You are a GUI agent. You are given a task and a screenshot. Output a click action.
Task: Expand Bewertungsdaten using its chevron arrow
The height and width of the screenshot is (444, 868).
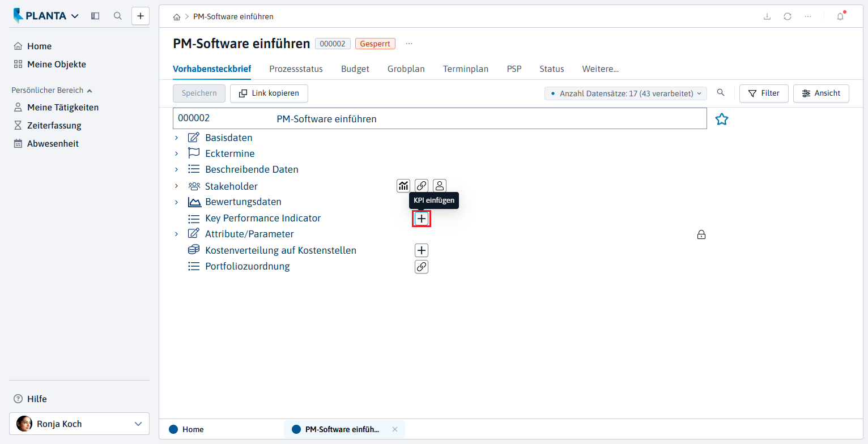click(176, 202)
